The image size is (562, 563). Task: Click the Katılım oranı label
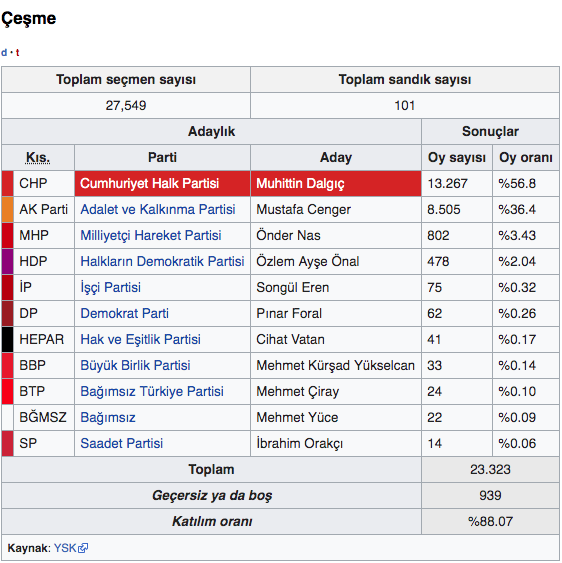click(212, 521)
